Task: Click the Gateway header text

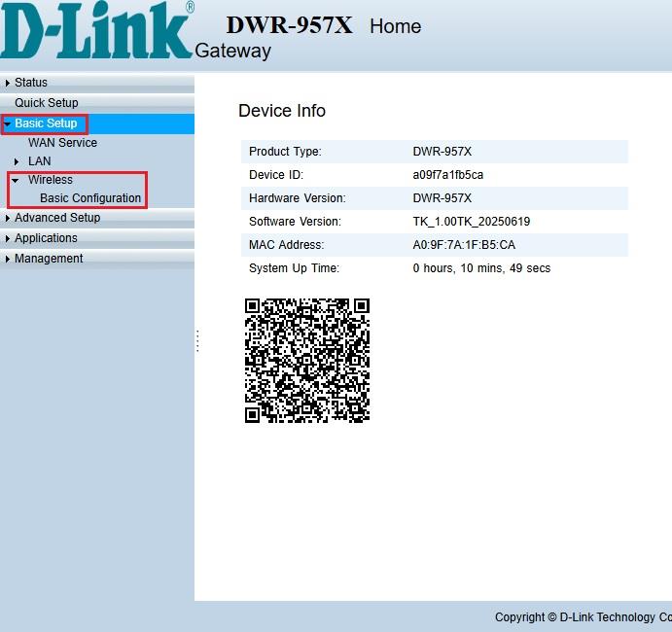Action: [x=232, y=51]
